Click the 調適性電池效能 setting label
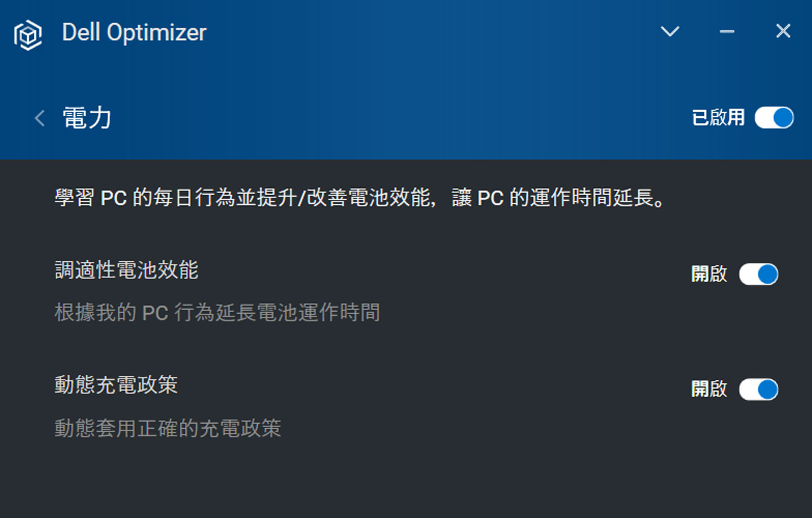Screen dimensions: 812x518 (126, 271)
